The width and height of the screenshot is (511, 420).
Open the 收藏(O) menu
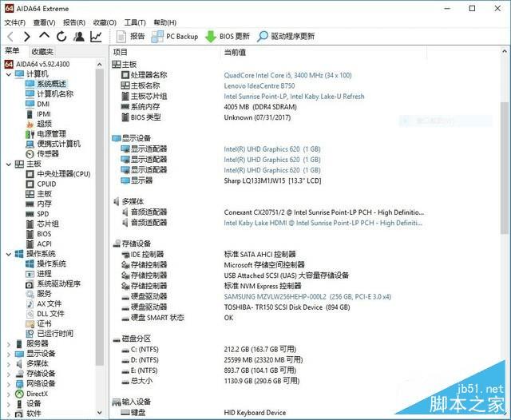tap(105, 22)
